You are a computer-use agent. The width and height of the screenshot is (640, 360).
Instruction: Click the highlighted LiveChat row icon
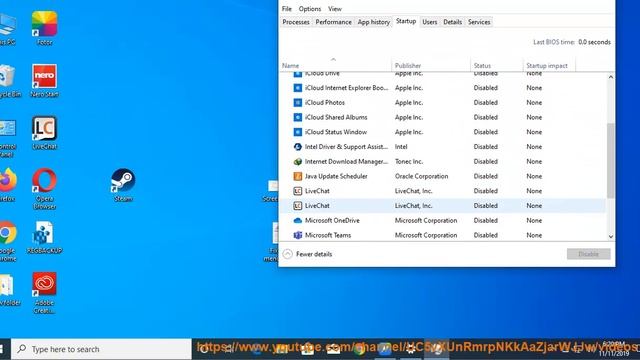[298, 206]
